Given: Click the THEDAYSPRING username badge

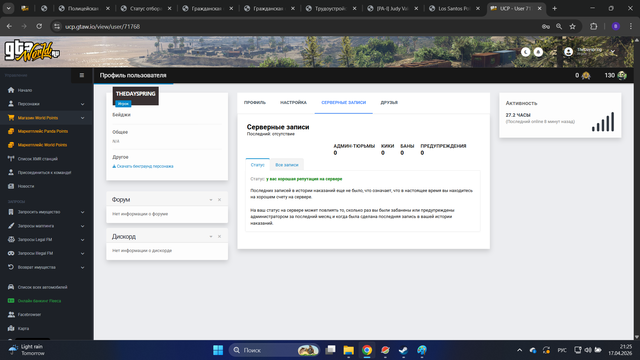Looking at the screenshot, I should tap(136, 94).
